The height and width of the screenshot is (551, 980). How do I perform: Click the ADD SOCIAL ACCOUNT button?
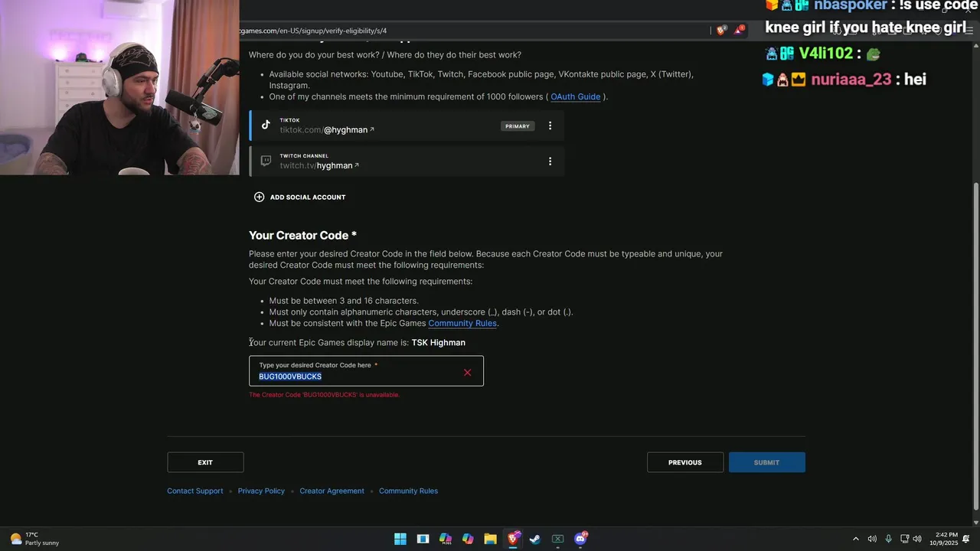tap(300, 197)
